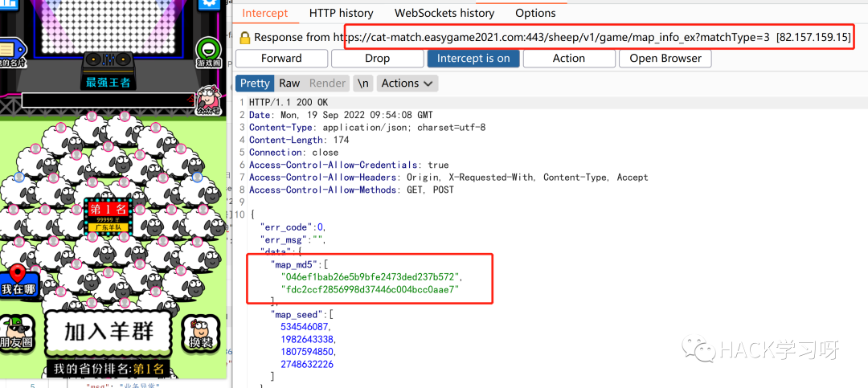Launch Open Browser
This screenshot has height=388, width=868.
[x=665, y=58]
